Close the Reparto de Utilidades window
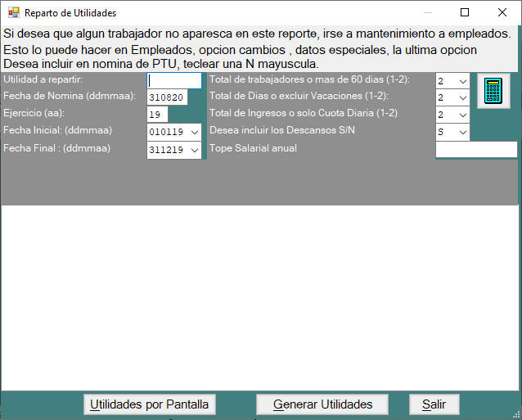This screenshot has width=522, height=420. click(x=502, y=13)
